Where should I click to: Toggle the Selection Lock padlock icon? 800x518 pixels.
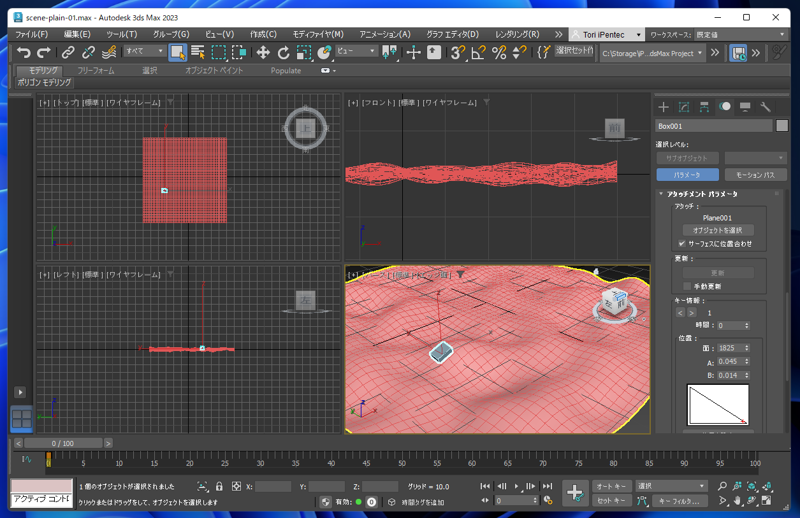219,486
